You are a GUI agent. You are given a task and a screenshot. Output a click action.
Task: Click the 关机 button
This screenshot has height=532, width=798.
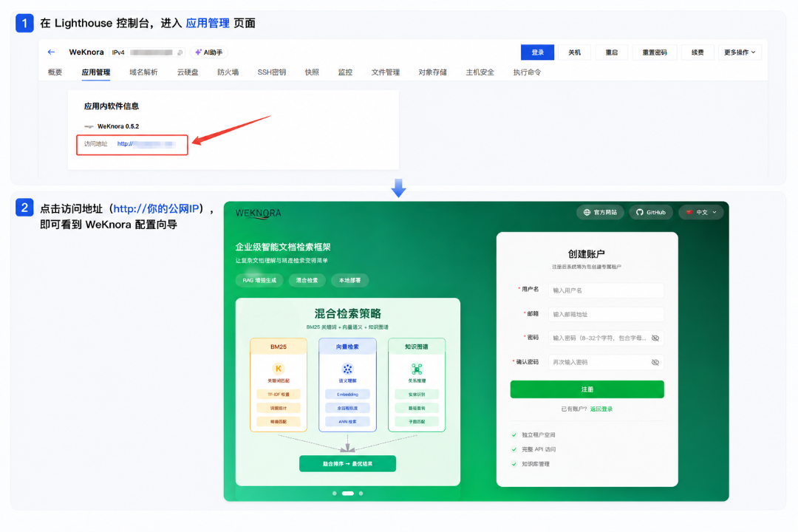pos(575,52)
